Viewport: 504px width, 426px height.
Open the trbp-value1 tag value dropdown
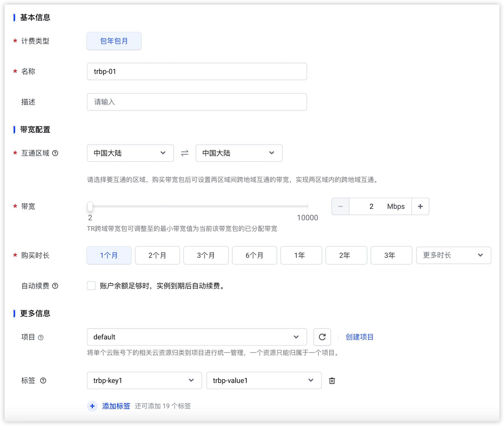(264, 381)
